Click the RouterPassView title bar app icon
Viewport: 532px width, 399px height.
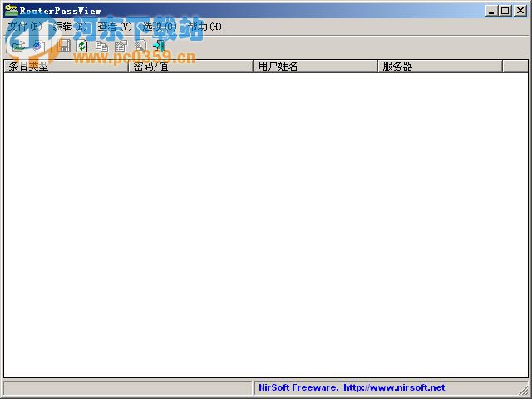11,10
